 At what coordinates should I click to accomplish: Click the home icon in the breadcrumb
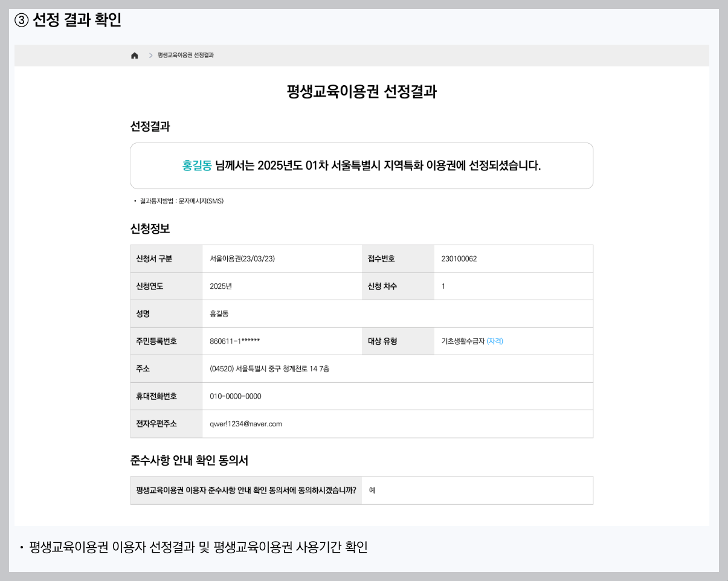coord(134,54)
